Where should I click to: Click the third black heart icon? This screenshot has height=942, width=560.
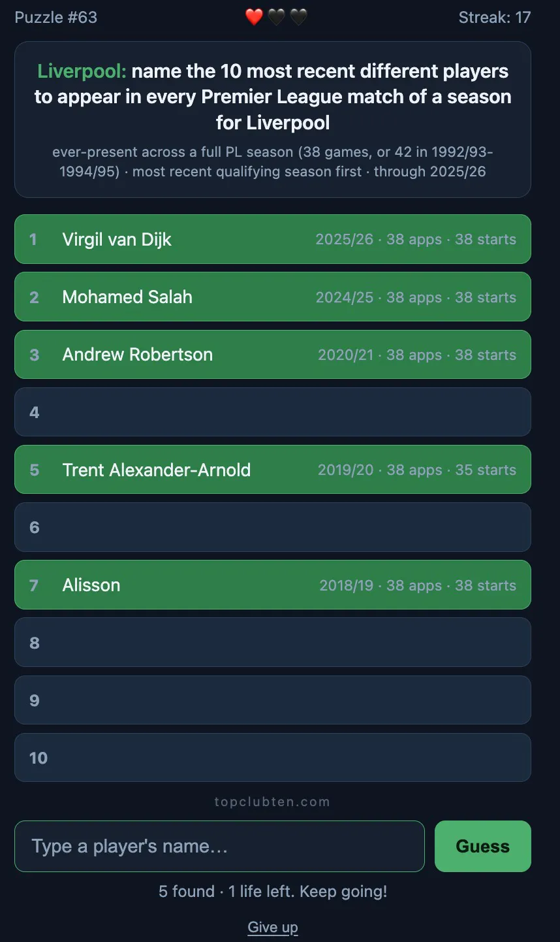298,17
